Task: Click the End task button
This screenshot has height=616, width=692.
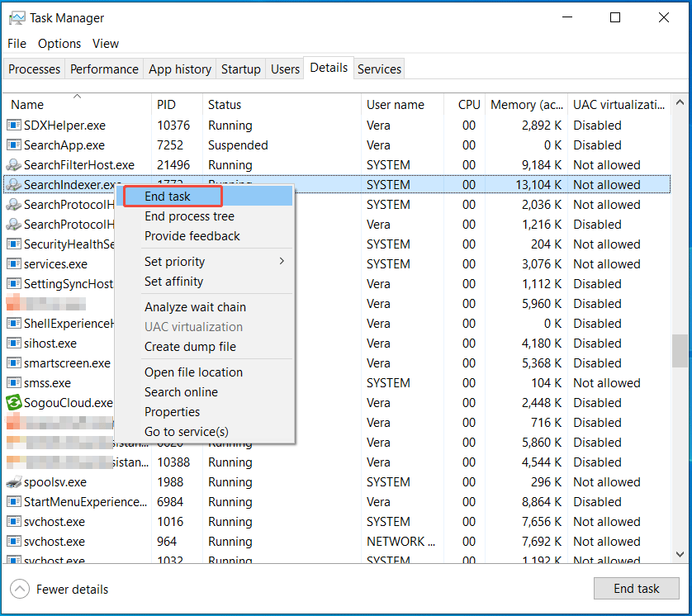Action: (x=636, y=588)
